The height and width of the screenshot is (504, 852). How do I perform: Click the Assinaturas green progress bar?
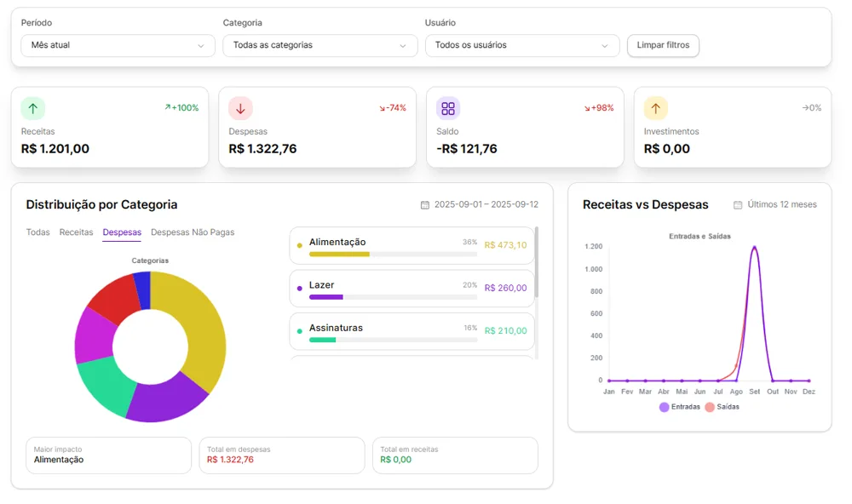323,340
